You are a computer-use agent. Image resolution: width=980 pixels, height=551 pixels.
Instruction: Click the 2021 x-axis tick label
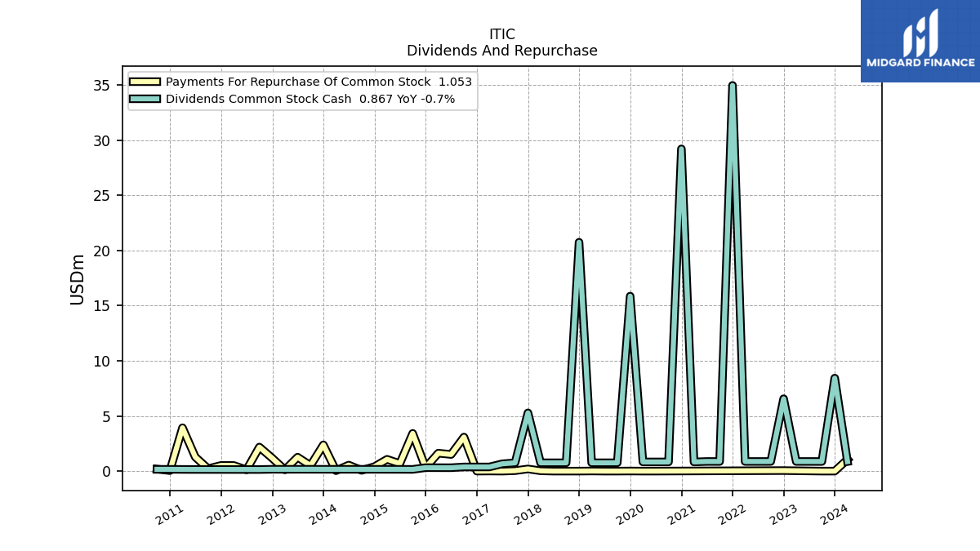pyautogui.click(x=682, y=514)
